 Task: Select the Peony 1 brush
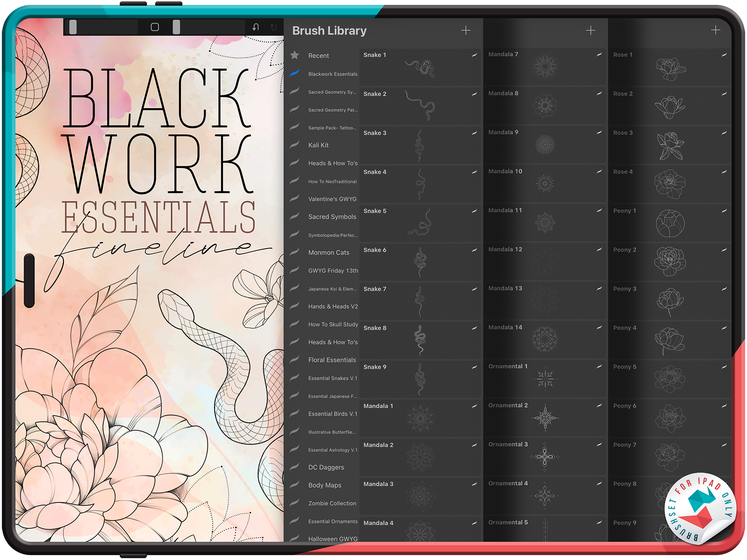coord(670,223)
